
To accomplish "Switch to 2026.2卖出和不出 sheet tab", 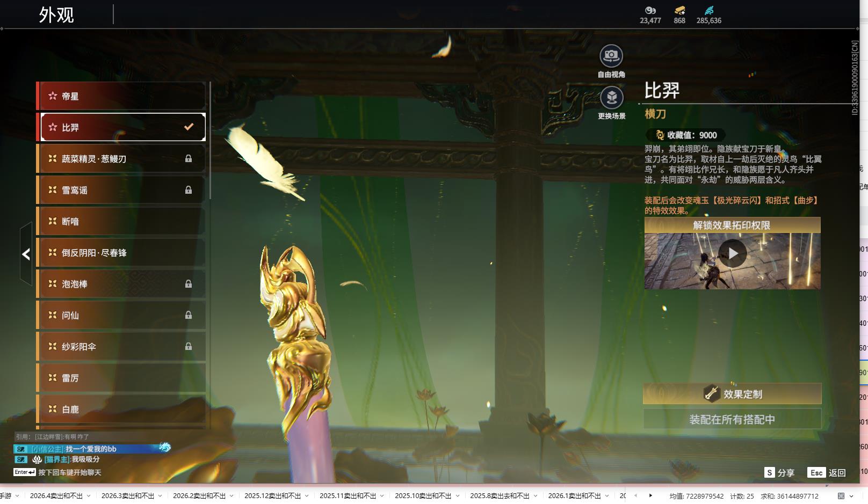I will coord(199,496).
